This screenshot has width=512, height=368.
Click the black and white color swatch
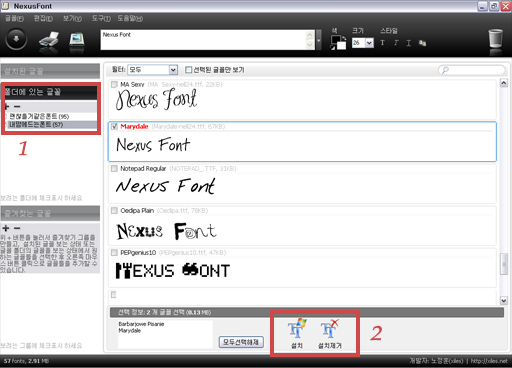[338, 43]
